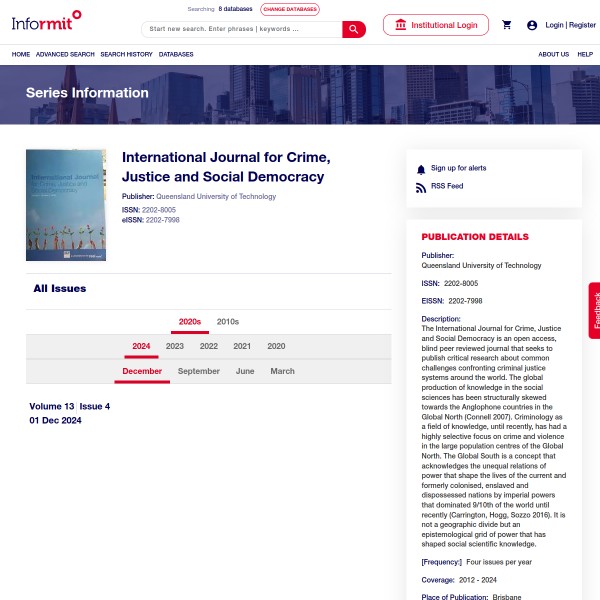Viewport: 600px width, 600px height.
Task: Open the Search History menu item
Action: tap(126, 54)
